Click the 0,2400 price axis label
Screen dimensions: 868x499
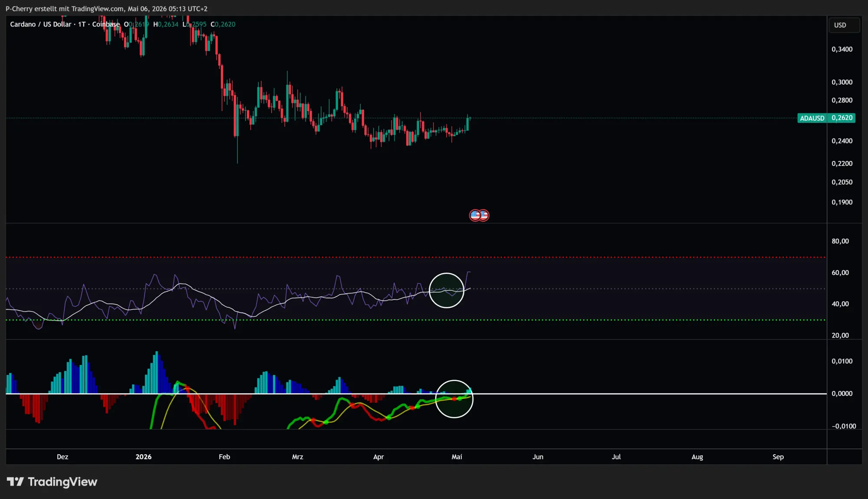tap(842, 141)
